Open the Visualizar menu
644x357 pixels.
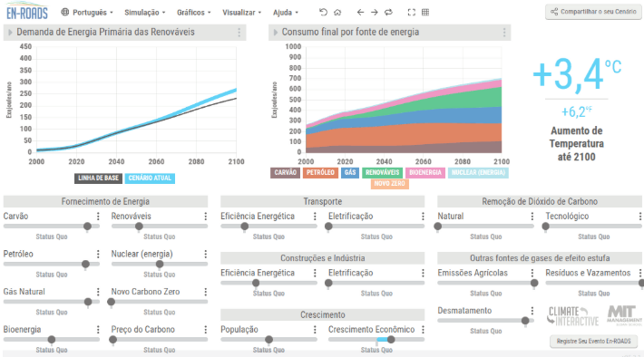241,13
